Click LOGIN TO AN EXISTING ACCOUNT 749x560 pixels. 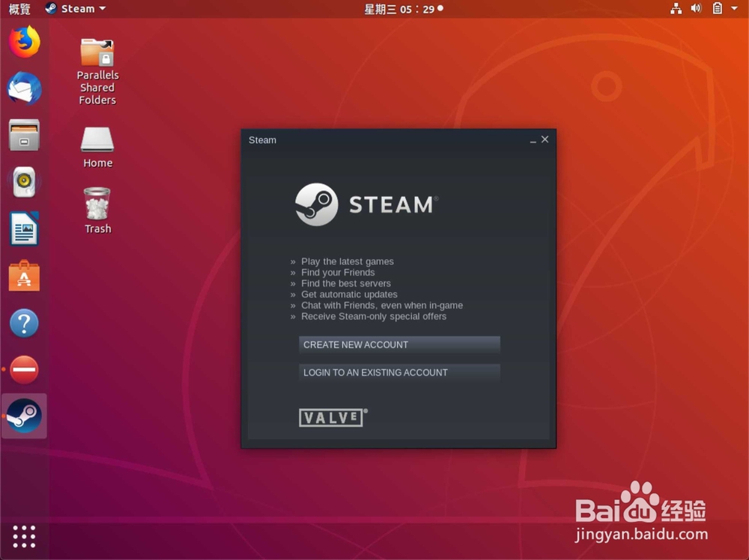coord(399,372)
